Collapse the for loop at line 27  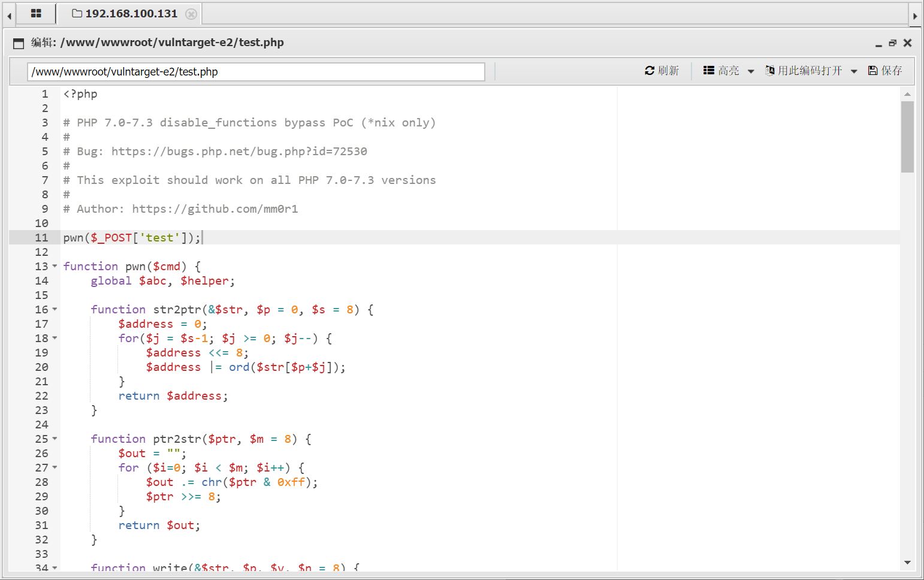point(55,467)
